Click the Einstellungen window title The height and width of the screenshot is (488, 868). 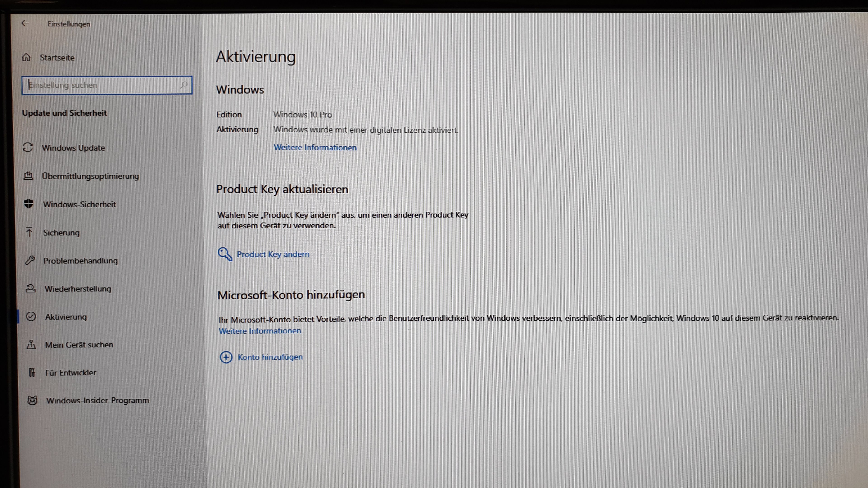(x=69, y=24)
